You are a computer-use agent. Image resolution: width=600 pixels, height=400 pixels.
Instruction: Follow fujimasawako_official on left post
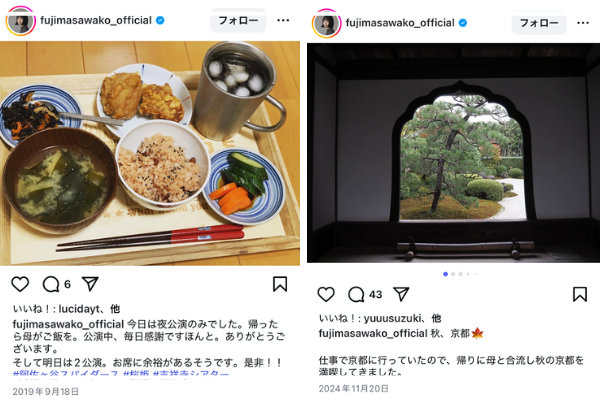[238, 20]
